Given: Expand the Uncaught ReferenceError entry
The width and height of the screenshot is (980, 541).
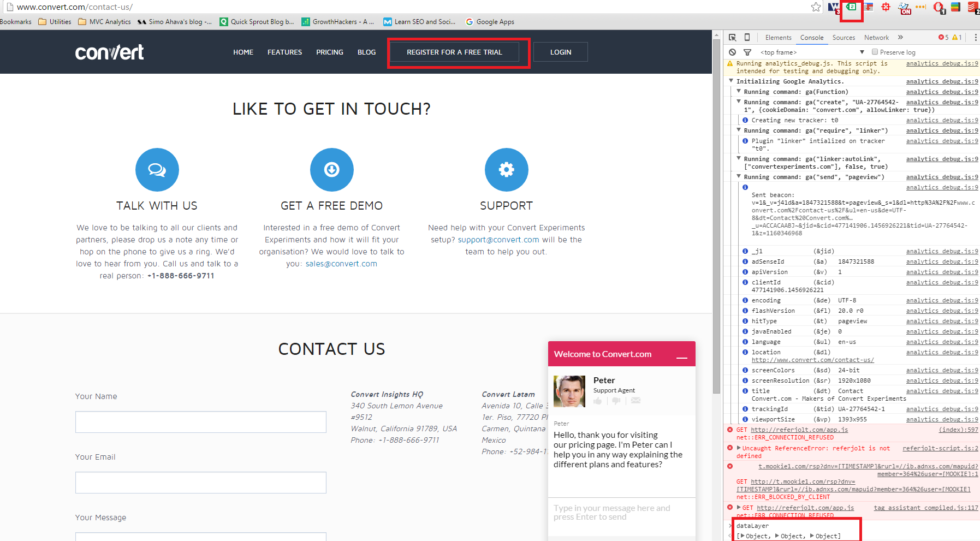Looking at the screenshot, I should 739,448.
